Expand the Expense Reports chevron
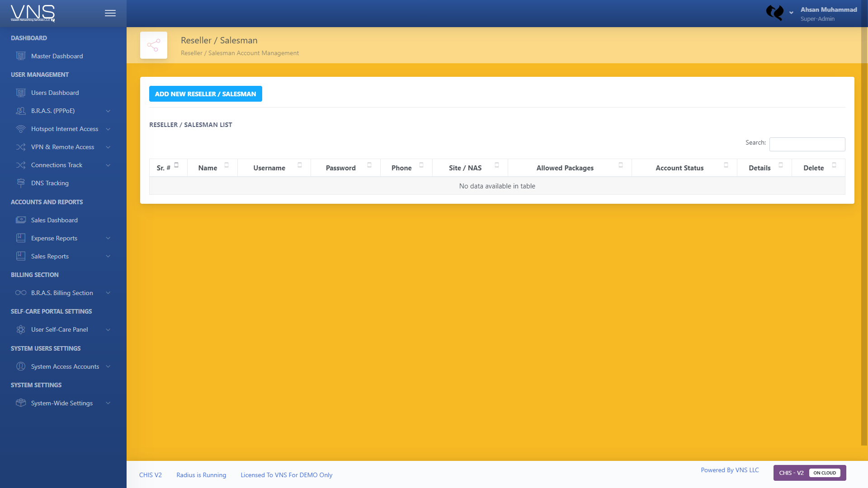The height and width of the screenshot is (488, 868). point(108,238)
